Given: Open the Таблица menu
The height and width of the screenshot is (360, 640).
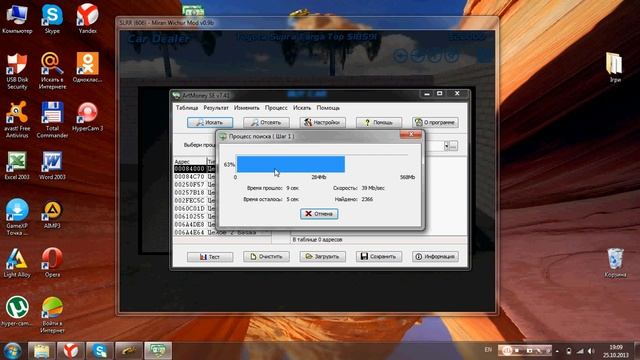Looking at the screenshot, I should pos(187,108).
